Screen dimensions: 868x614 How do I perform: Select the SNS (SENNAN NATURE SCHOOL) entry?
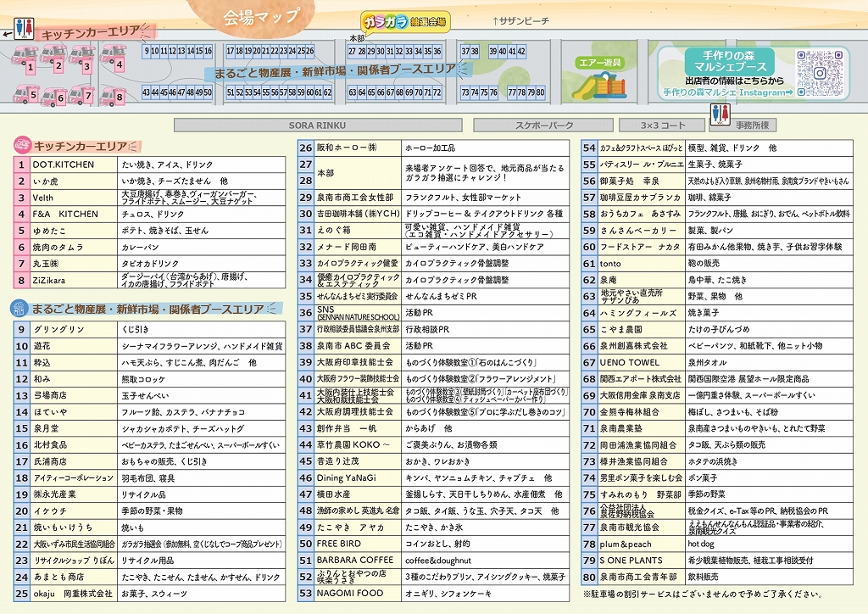pos(358,313)
